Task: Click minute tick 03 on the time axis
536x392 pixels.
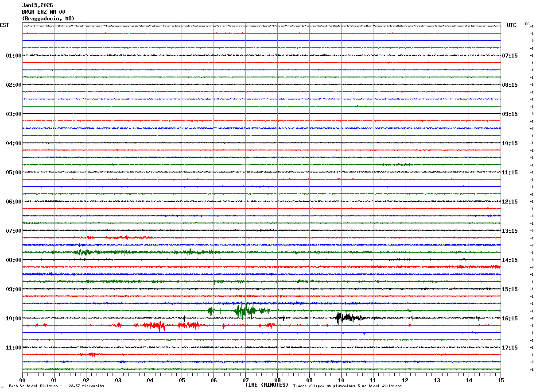Action: pyautogui.click(x=118, y=380)
